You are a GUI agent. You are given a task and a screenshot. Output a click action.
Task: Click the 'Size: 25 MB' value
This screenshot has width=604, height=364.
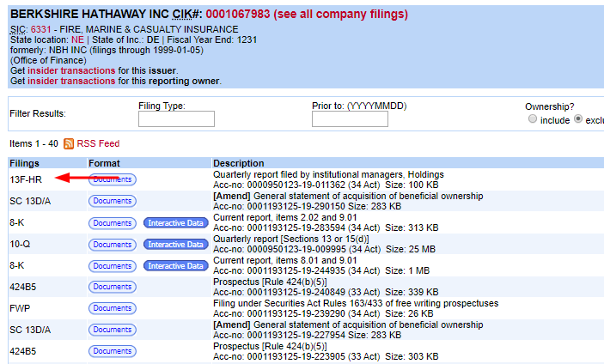[411, 249]
